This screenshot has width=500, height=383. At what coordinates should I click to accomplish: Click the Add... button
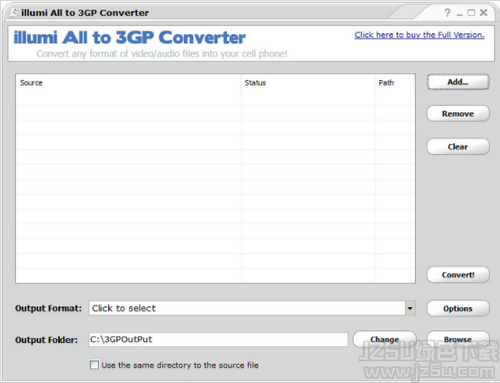click(458, 82)
